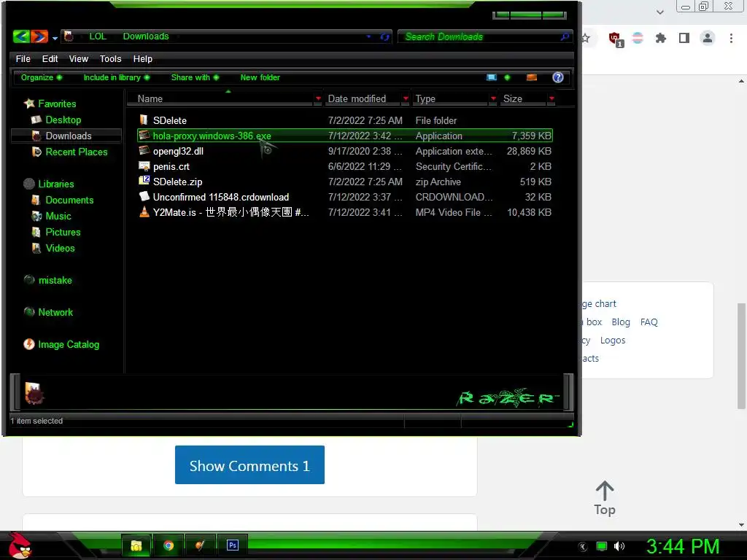The image size is (747, 560).
Task: Open the Organize dropdown
Action: click(x=42, y=77)
